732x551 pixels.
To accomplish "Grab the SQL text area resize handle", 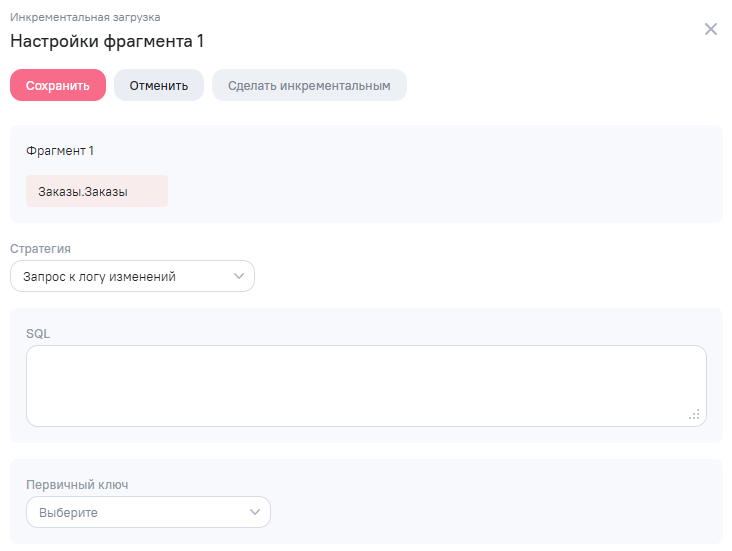I will [x=694, y=414].
